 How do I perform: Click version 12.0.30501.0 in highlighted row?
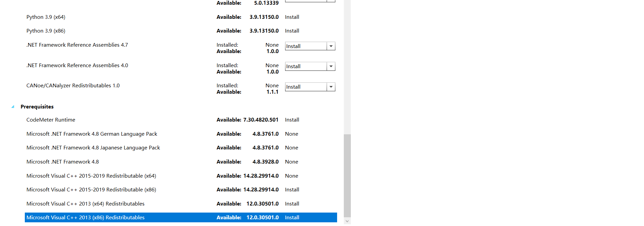click(x=263, y=218)
